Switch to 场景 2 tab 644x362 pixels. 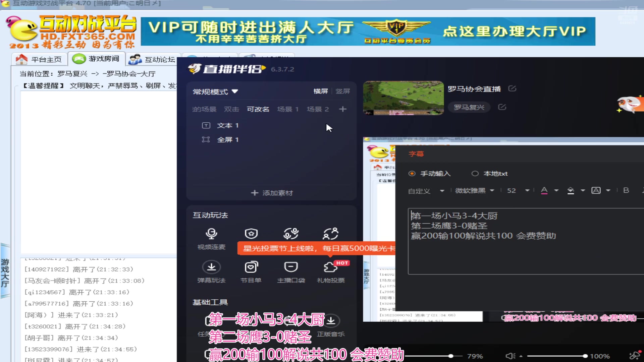(318, 109)
